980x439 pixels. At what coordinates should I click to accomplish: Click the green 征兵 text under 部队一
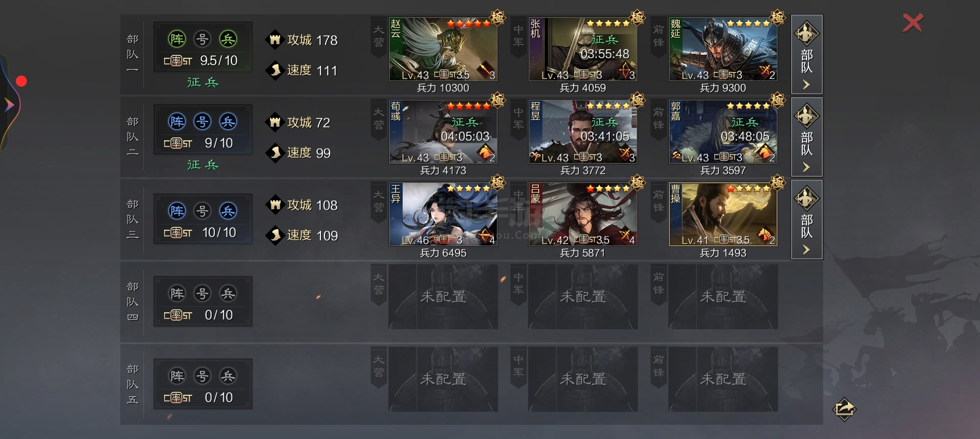click(203, 83)
